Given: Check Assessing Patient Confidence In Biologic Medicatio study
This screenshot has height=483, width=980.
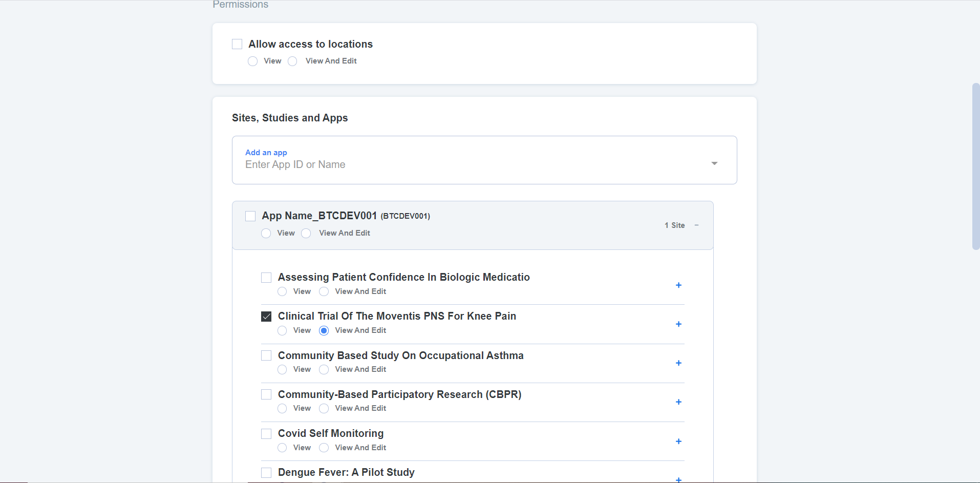Looking at the screenshot, I should [266, 278].
